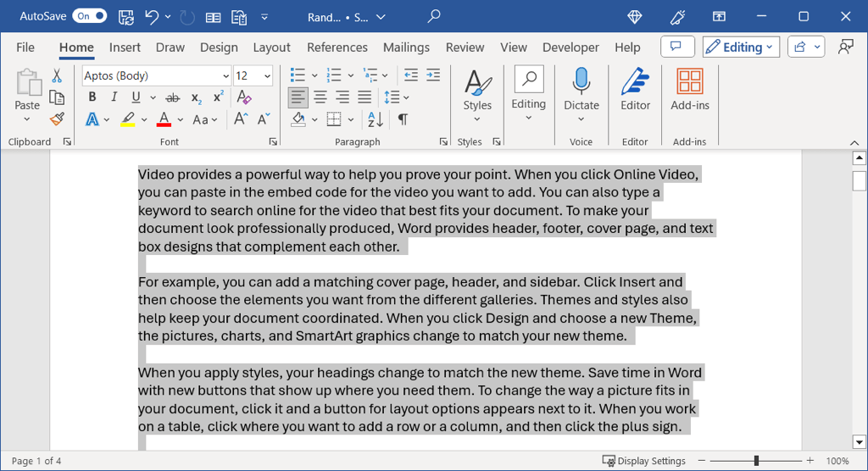Toggle Bold formatting

(92, 97)
